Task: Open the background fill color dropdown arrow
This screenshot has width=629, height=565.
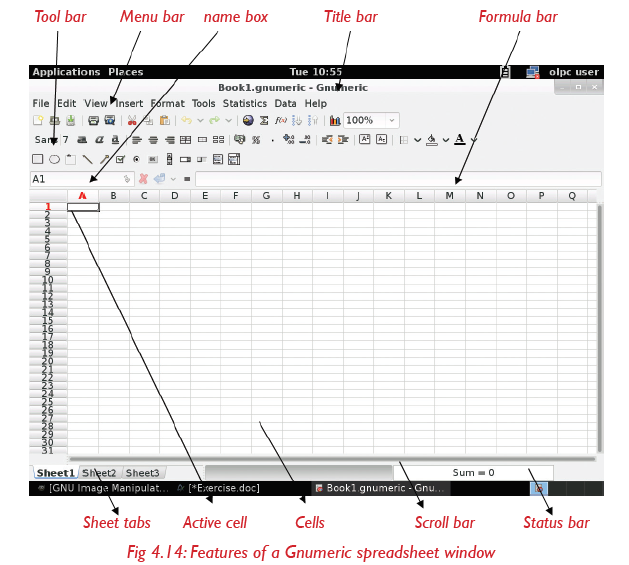Action: [446, 140]
